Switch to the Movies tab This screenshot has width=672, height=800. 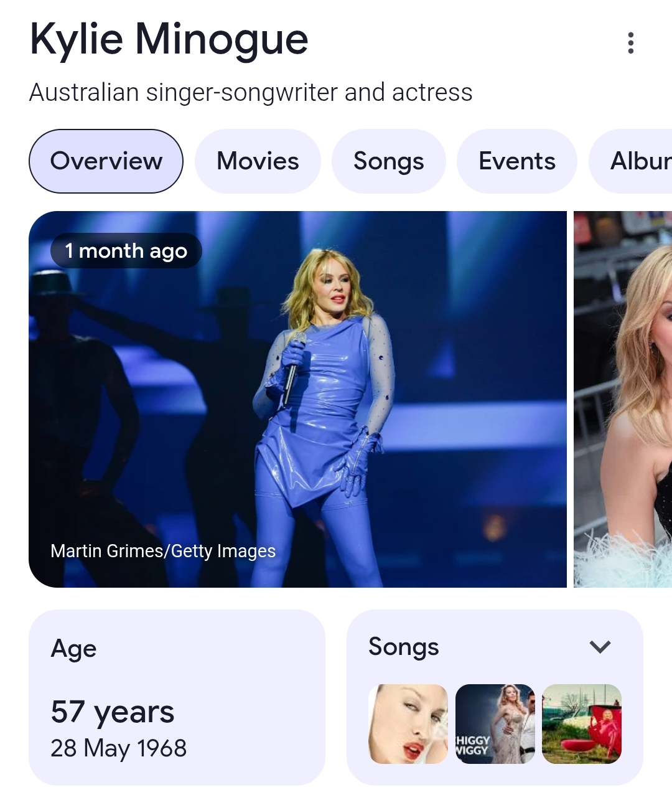pos(258,161)
